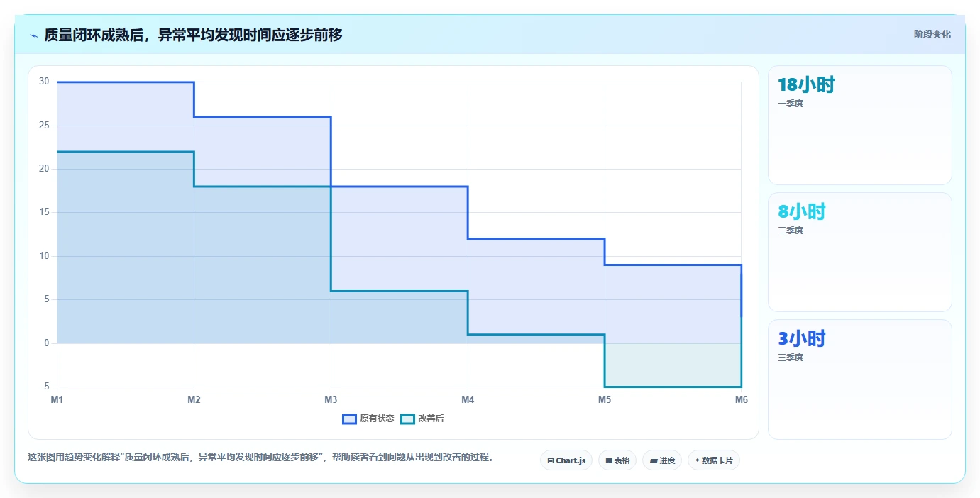Viewport: 980px width, 498px height.
Task: Click the y-axis value -5
Action: (44, 387)
